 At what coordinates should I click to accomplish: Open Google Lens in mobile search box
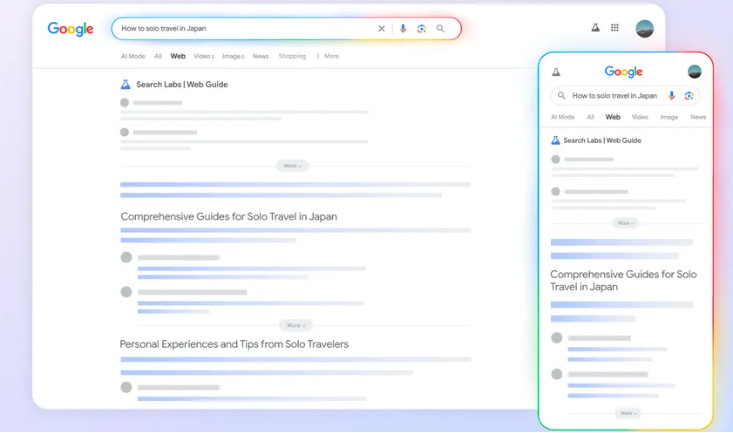(x=689, y=95)
